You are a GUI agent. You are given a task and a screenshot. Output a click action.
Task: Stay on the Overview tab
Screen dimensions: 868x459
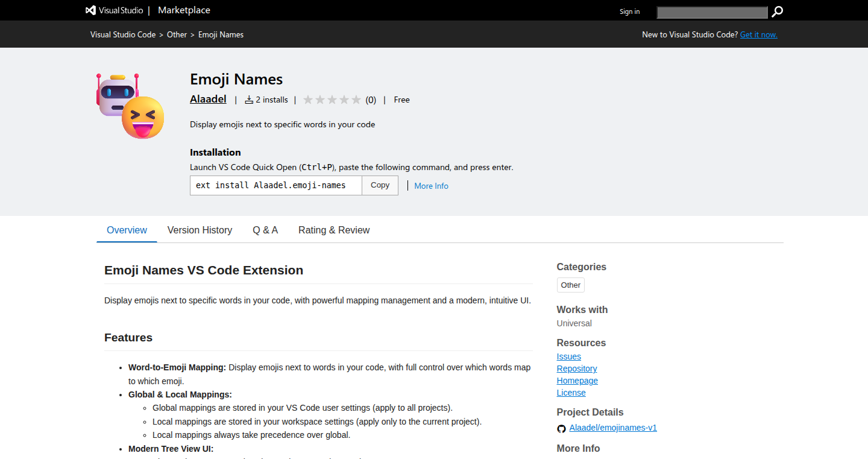click(127, 230)
